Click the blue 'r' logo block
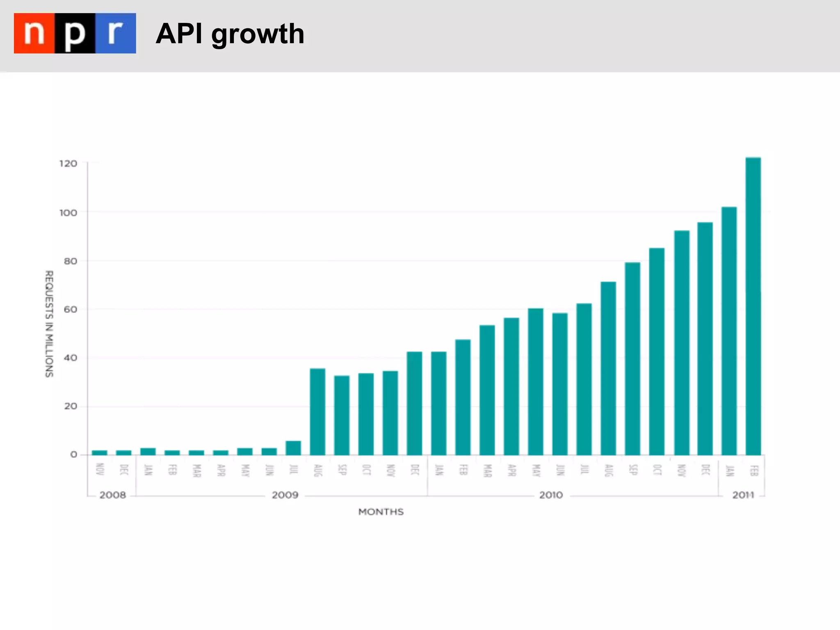 [116, 33]
